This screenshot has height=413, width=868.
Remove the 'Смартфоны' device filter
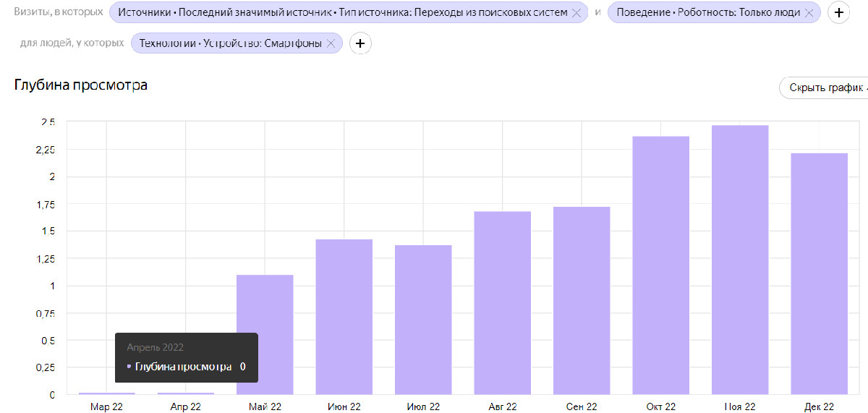[x=331, y=43]
